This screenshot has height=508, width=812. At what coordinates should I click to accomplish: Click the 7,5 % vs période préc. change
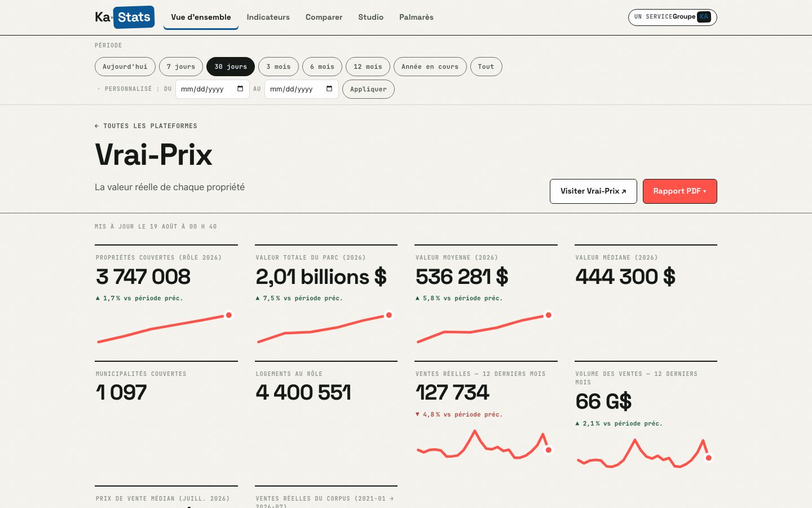299,298
